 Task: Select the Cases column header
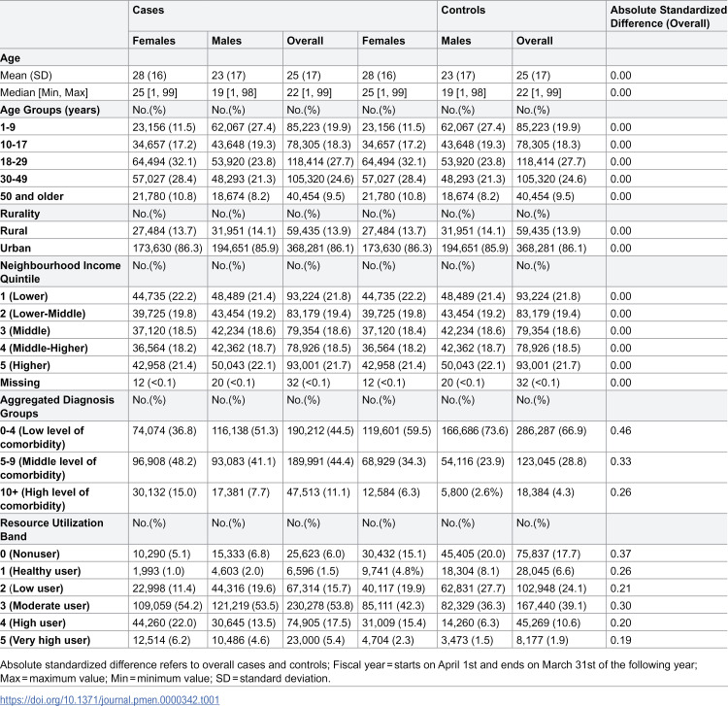point(149,11)
